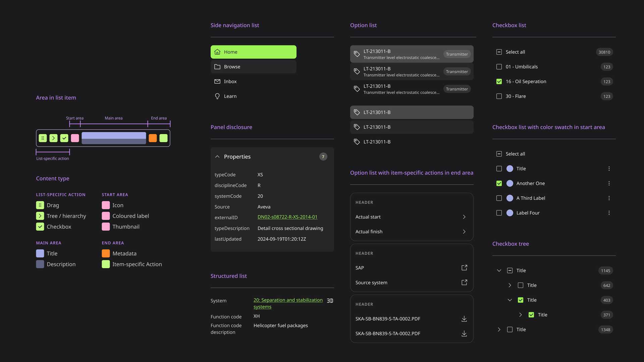Screen dimensions: 644x362
Task: Select Browse in the side navigation
Action: tap(254, 67)
